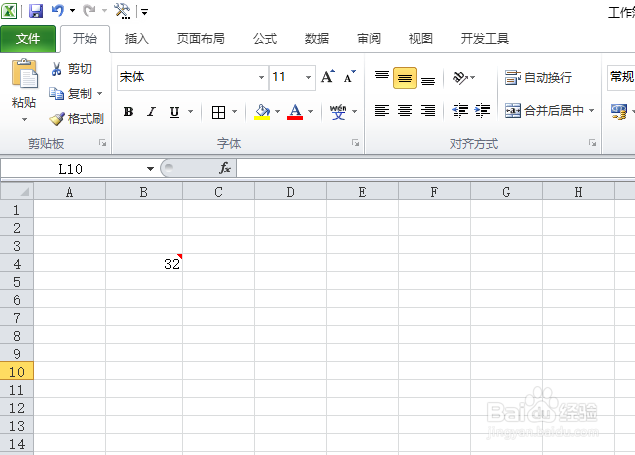Switch to the 页面布局 tab
The width and height of the screenshot is (635, 455).
[x=200, y=39]
